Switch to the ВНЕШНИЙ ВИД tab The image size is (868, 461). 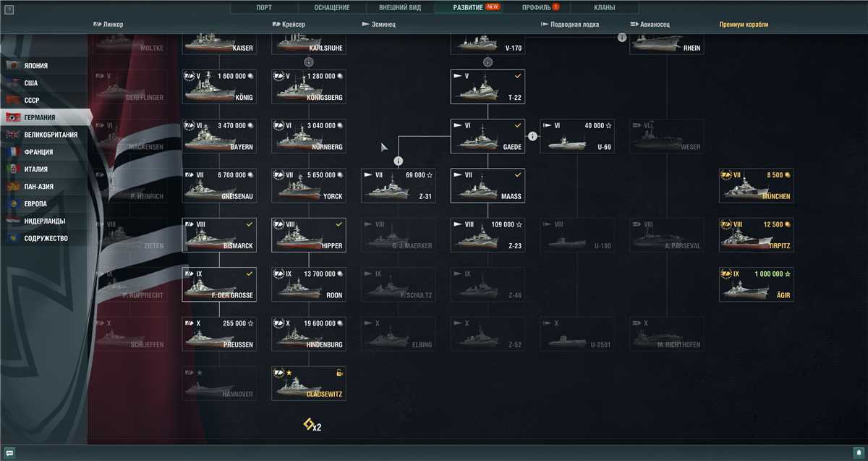[x=400, y=7]
